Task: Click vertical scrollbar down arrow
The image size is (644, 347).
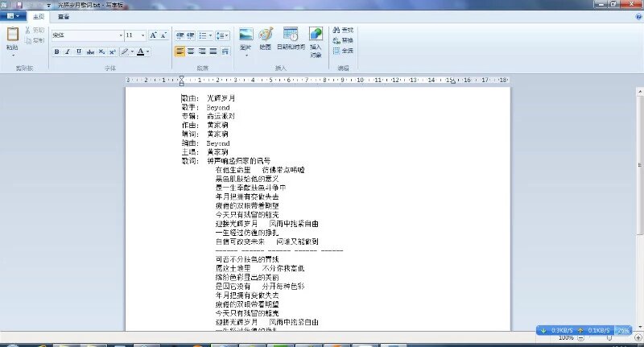Action: tap(640, 327)
